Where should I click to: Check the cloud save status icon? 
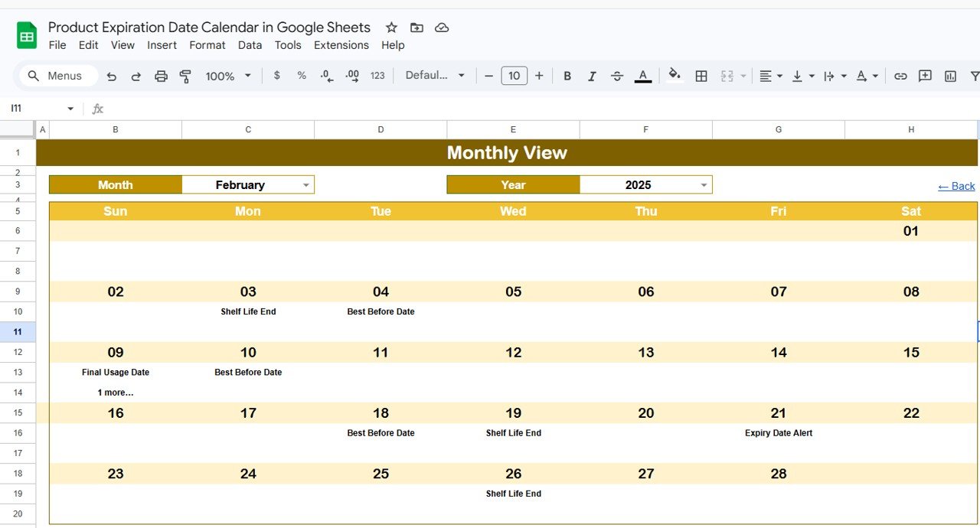pyautogui.click(x=442, y=28)
